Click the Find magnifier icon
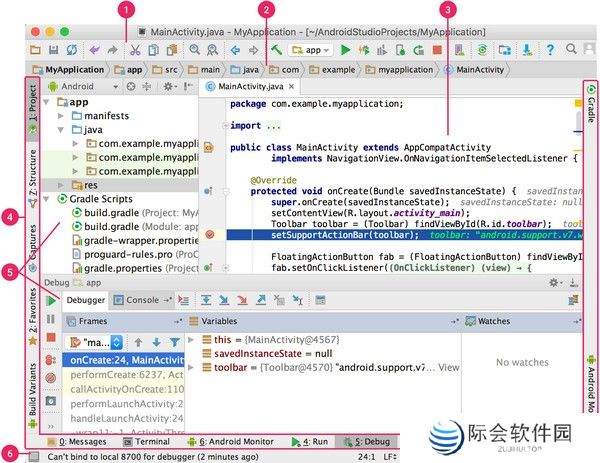Viewport: 600px width, 463px height. 194,50
